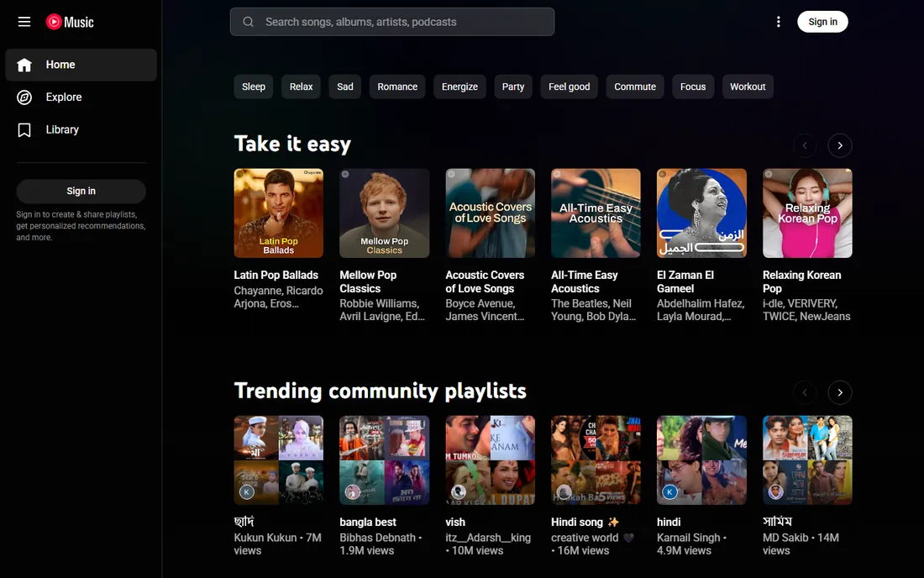
Task: Open Acoustic Covers of Love Songs cover
Action: [491, 213]
